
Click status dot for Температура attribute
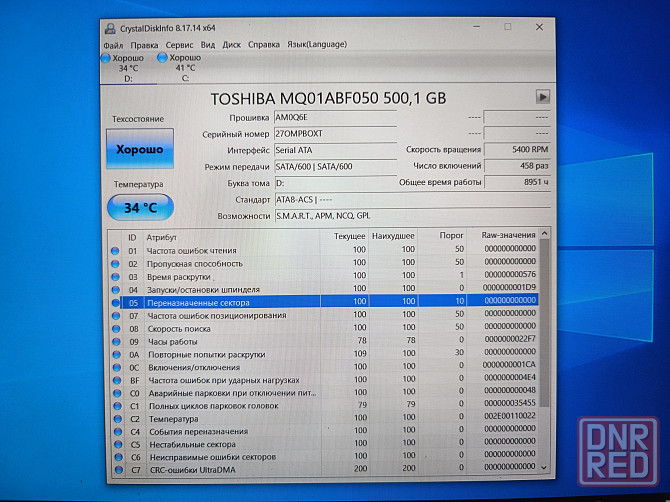118,419
